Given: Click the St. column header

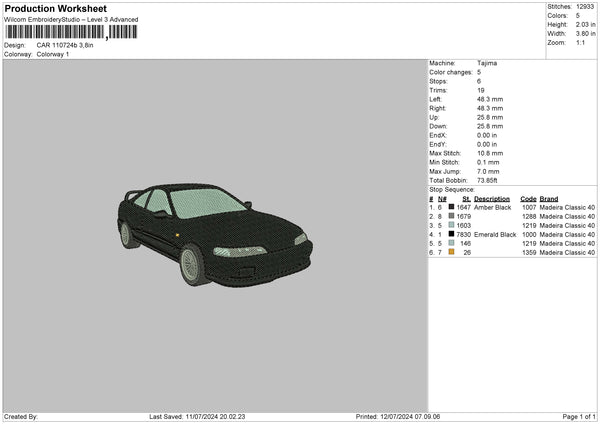Looking at the screenshot, I should (x=465, y=198).
